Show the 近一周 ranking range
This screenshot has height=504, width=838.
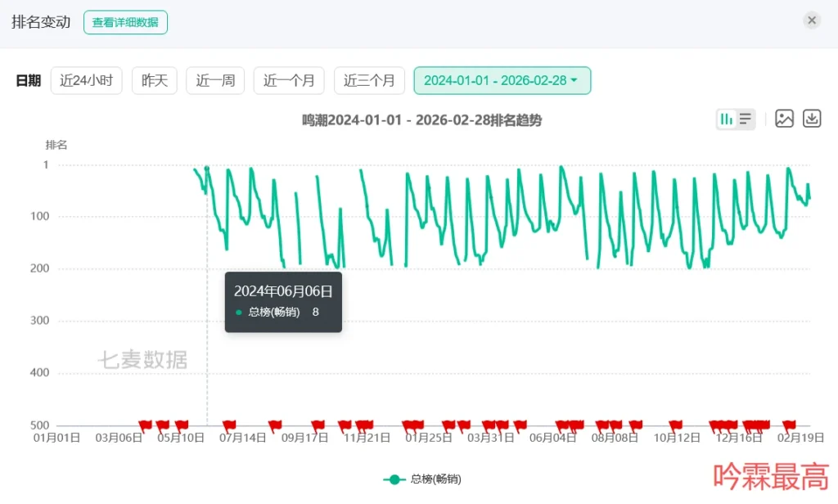(215, 80)
